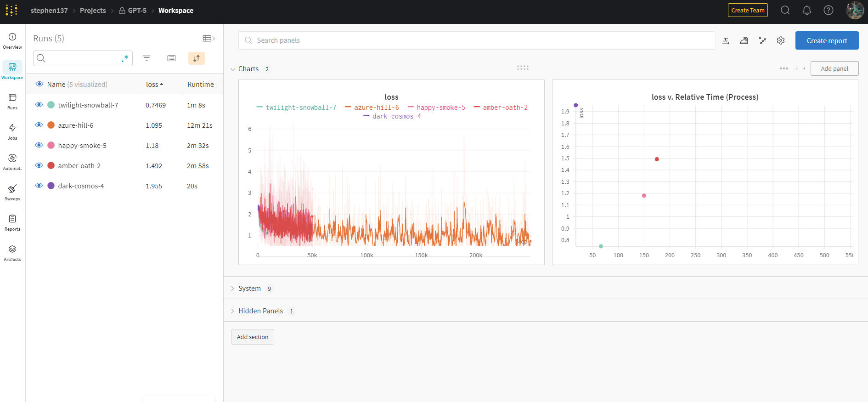Open Reports from sidebar
This screenshot has height=402, width=868.
(12, 223)
